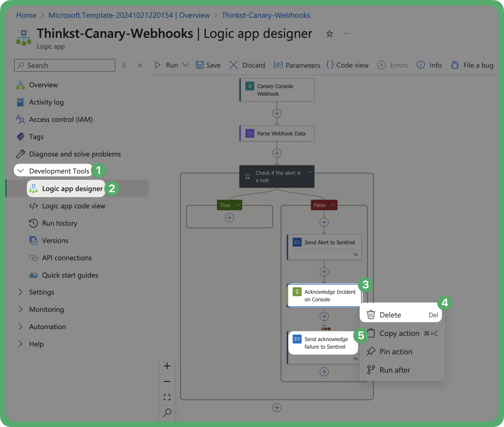This screenshot has width=504, height=427.
Task: Add step after Send acknowledge failure to Sentinel
Action: (324, 372)
